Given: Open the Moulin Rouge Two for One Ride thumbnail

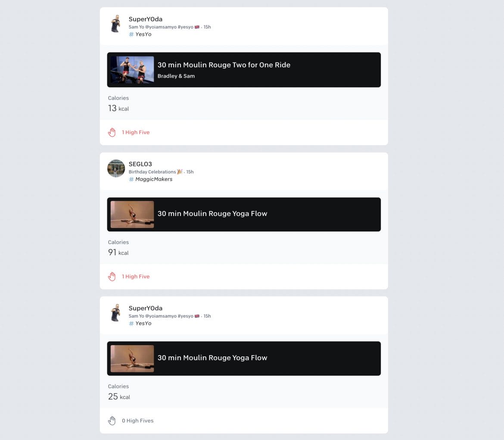Looking at the screenshot, I should pyautogui.click(x=132, y=70).
